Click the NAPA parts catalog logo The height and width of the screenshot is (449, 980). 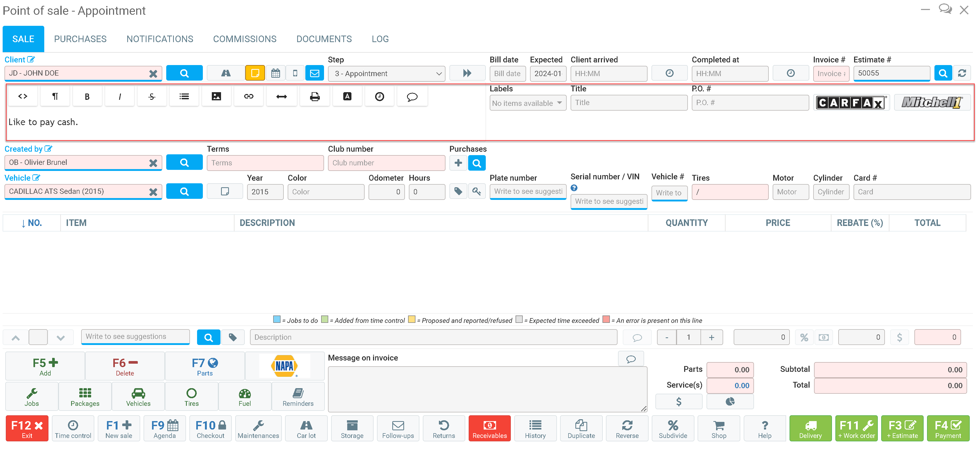(284, 366)
